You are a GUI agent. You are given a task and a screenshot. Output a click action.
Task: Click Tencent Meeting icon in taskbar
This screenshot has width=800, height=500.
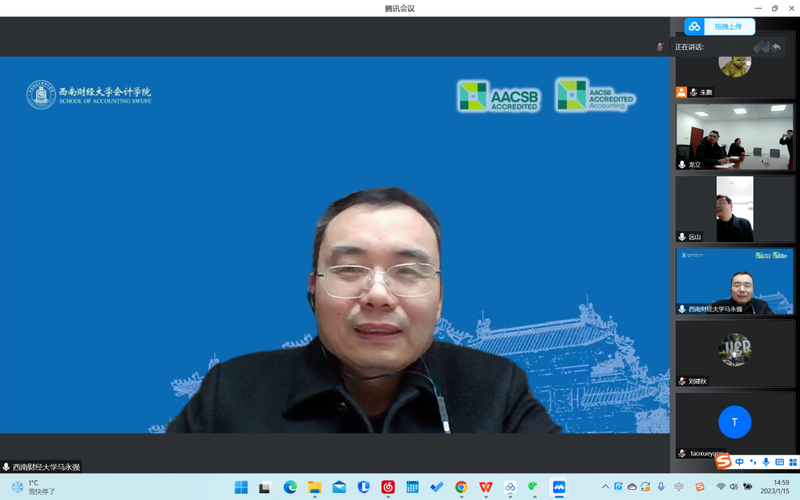559,487
